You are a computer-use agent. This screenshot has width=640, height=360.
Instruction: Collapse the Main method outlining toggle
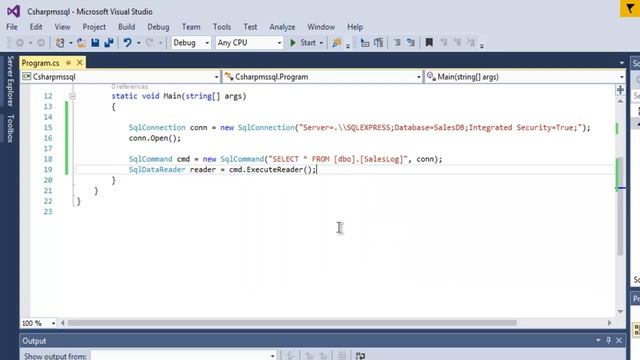[x=72, y=96]
